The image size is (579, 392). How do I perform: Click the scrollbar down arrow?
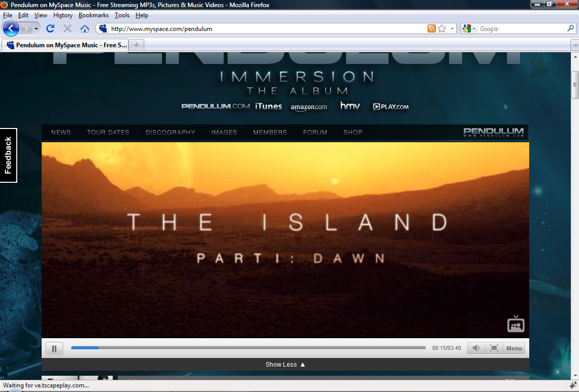point(575,376)
